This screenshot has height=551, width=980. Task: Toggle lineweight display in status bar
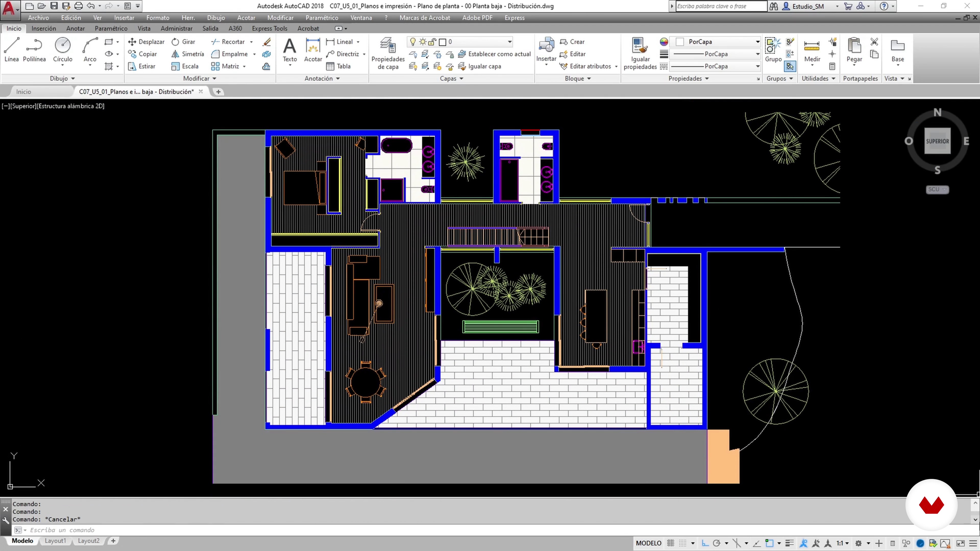tap(789, 543)
